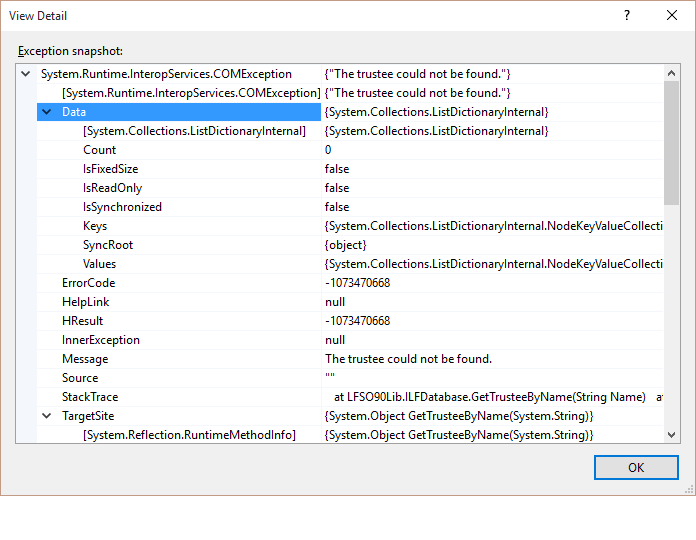The width and height of the screenshot is (696, 540).
Task: Select the HelpLink row
Action: tap(85, 302)
